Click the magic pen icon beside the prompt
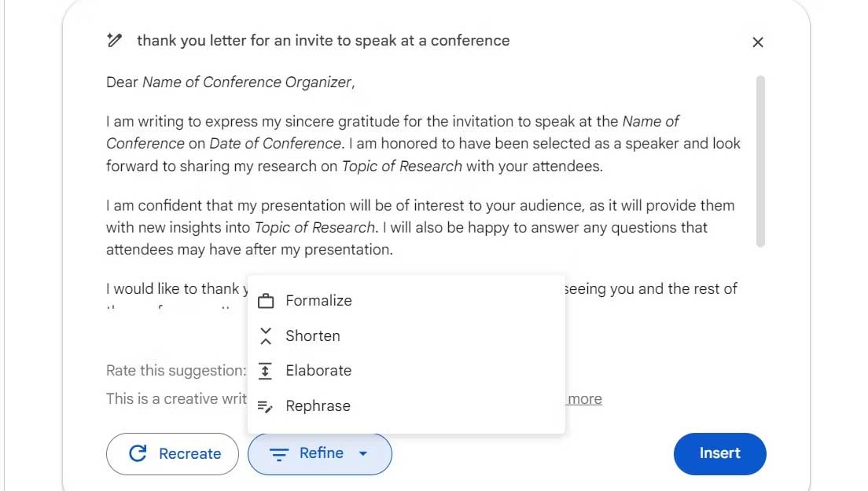868x491 pixels. click(115, 41)
